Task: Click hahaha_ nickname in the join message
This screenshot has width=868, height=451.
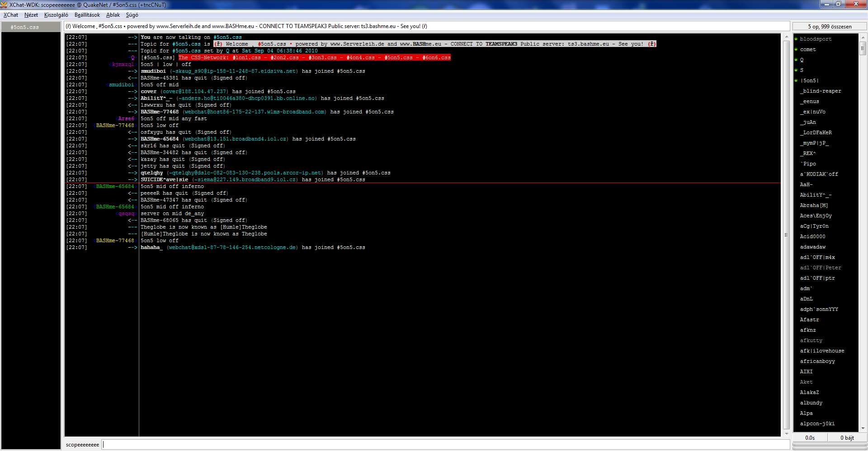Action: pos(151,247)
